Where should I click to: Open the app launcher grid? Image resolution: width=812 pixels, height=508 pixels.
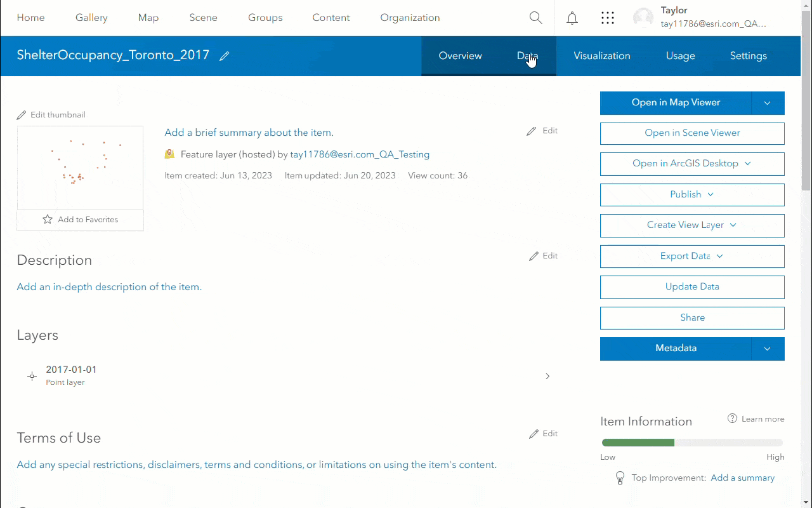608,18
